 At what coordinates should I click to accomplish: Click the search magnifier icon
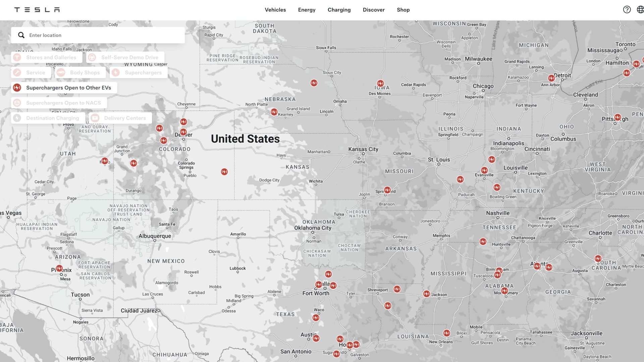coord(21,35)
